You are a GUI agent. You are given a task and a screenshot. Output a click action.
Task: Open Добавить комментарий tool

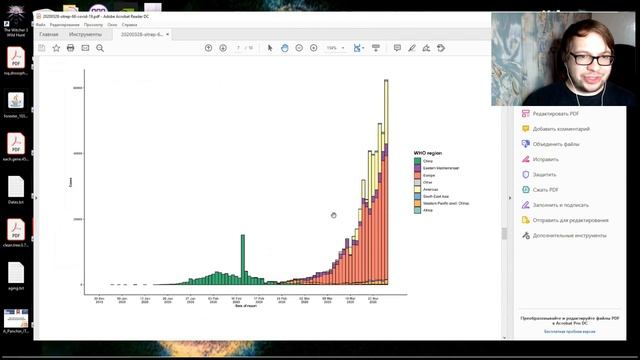coord(556,129)
